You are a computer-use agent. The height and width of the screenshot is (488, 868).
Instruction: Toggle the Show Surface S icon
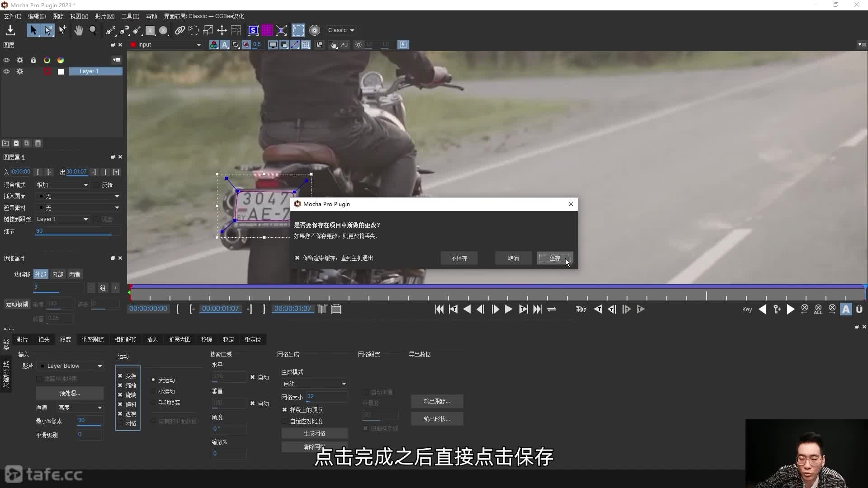pos(253,30)
